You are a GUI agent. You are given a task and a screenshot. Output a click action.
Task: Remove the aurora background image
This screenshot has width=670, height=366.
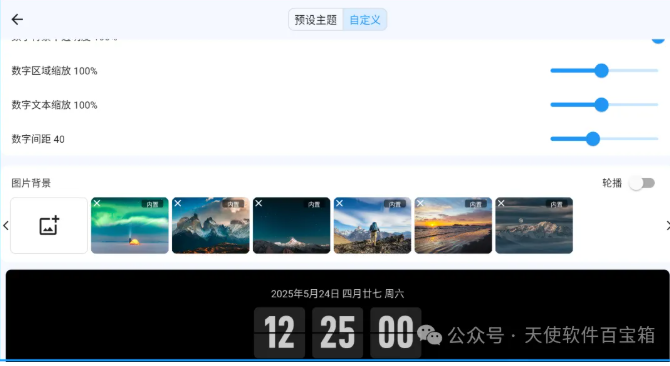[x=97, y=203]
